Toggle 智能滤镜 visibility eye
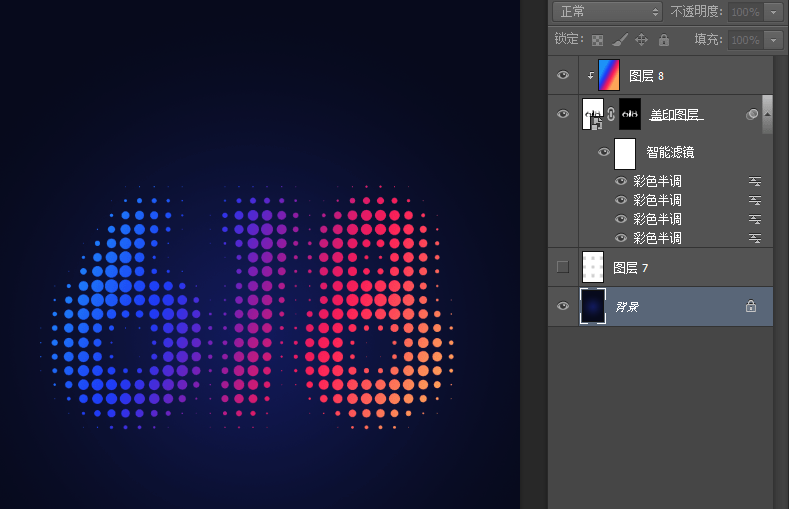The image size is (789, 509). click(604, 152)
